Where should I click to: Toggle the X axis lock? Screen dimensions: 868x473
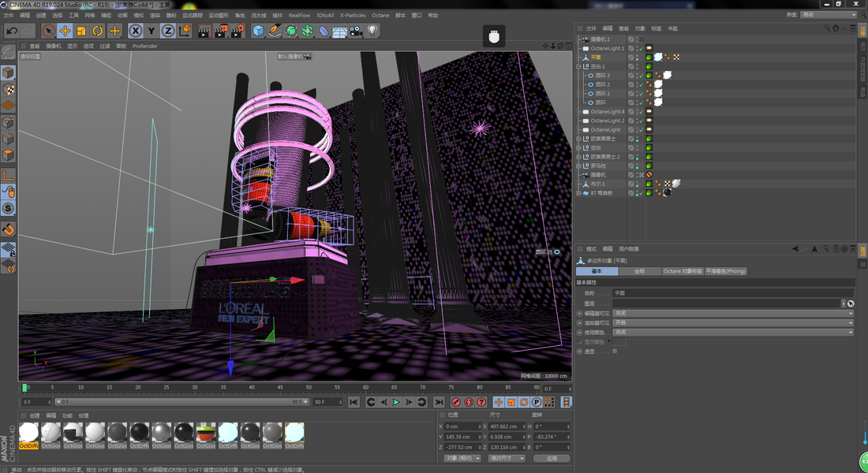pos(135,31)
